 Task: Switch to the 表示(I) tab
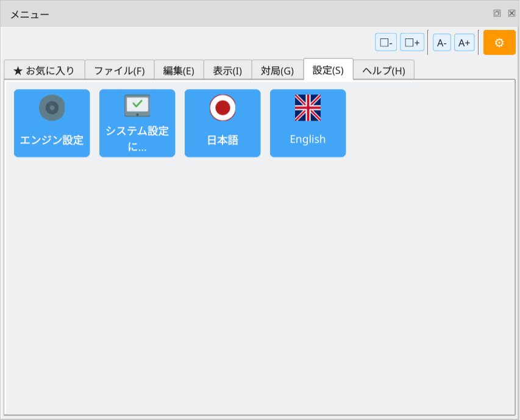tap(228, 69)
